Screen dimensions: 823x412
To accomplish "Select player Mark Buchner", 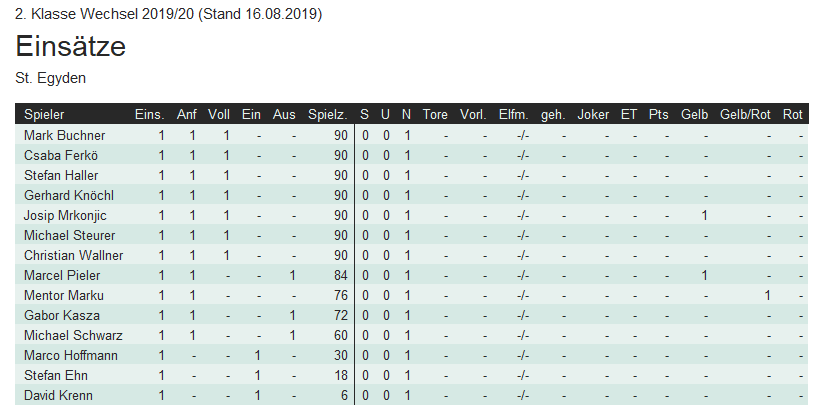I will 65,135.
